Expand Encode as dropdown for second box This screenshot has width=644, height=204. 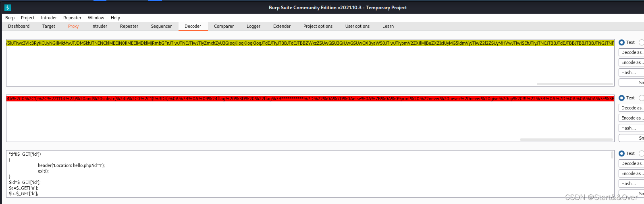[x=632, y=118]
